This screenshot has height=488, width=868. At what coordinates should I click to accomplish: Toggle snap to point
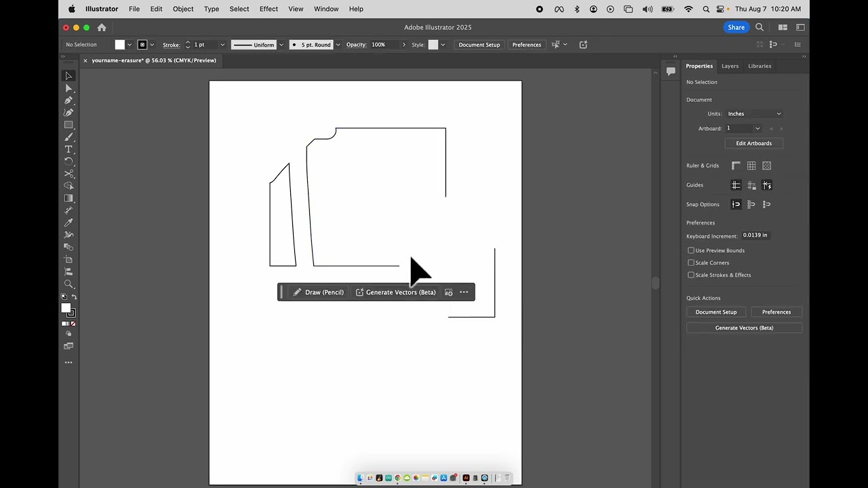pos(736,204)
